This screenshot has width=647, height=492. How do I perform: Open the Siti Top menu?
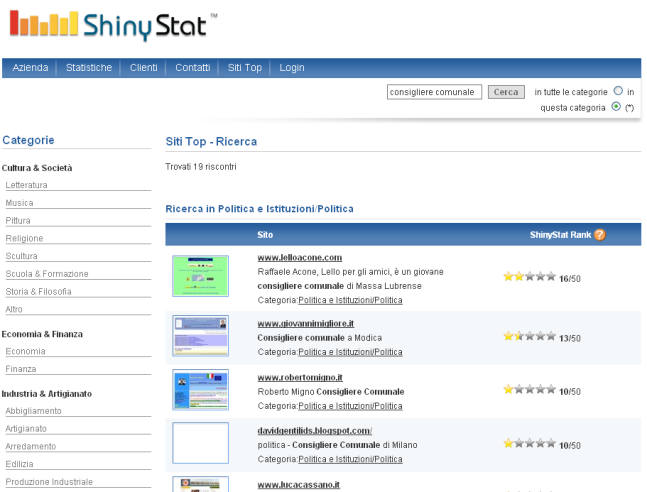(x=245, y=68)
